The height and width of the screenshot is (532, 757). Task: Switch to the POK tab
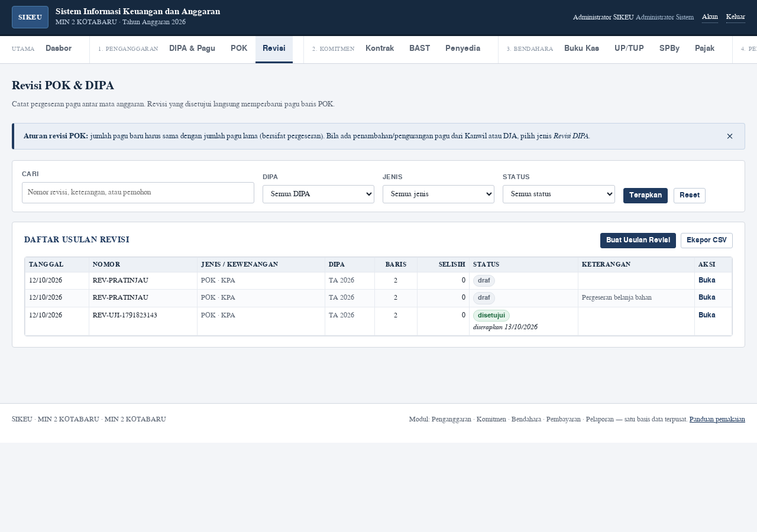tap(239, 48)
